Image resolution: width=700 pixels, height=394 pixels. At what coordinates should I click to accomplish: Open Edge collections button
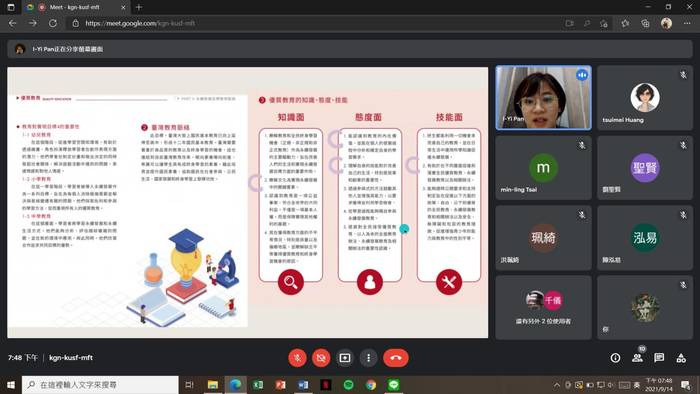point(646,23)
